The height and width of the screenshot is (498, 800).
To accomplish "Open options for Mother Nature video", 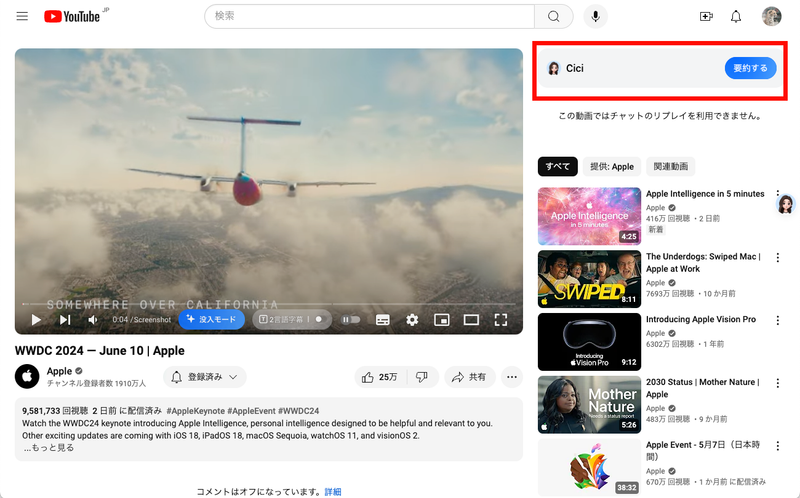I will click(778, 383).
